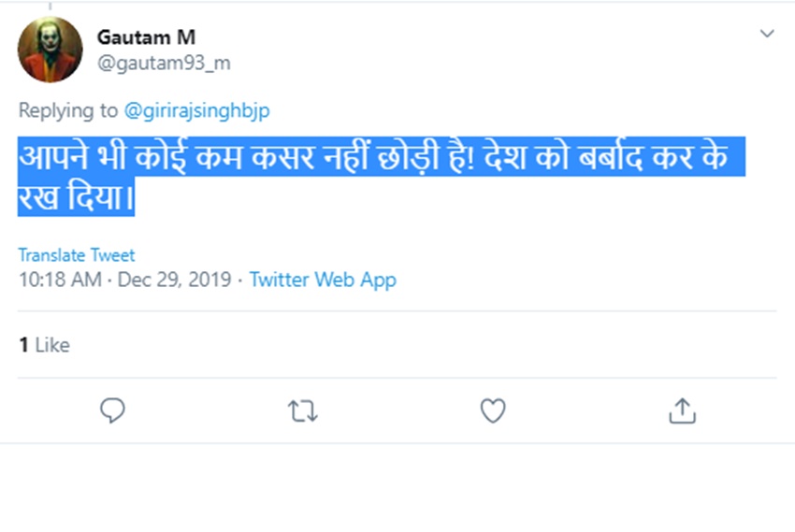Open the share tweet icon
The image size is (795, 532).
point(683,410)
